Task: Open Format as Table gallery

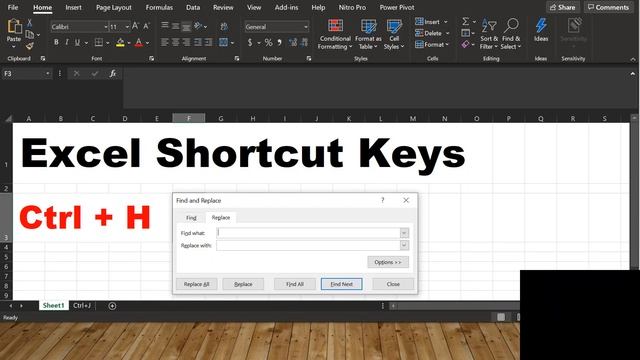Action: (368, 34)
